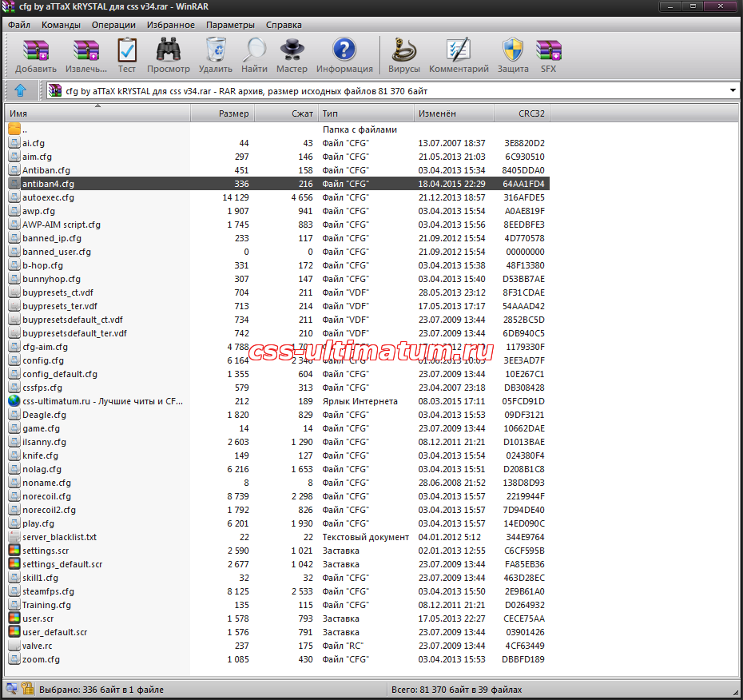Sort by Изменён column header
Viewport: 743px width, 700px height.
click(x=454, y=113)
